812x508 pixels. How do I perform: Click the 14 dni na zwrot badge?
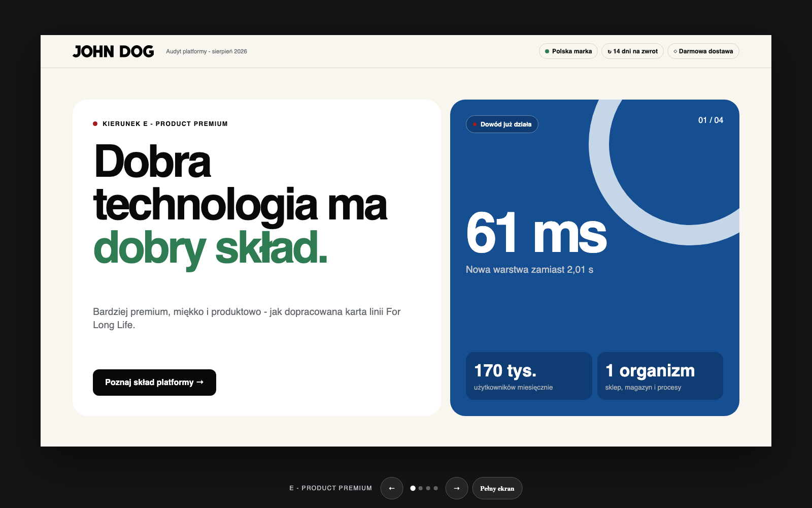tap(632, 51)
